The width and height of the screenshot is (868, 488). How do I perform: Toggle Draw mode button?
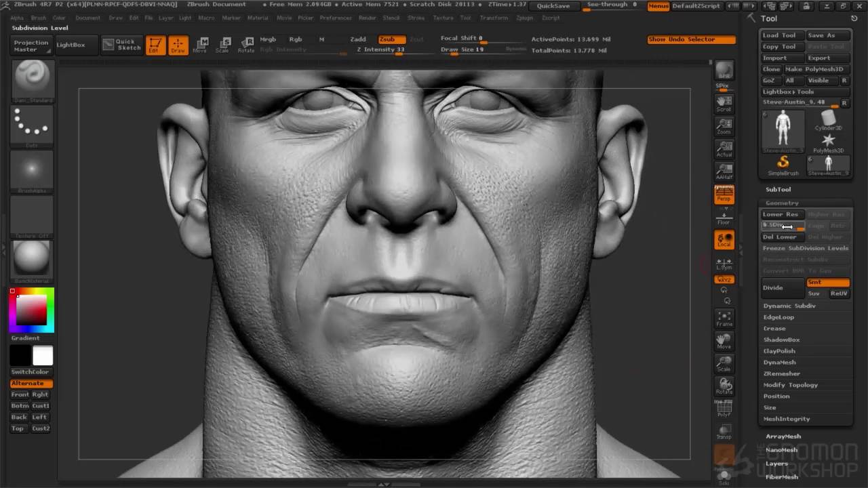pyautogui.click(x=178, y=45)
